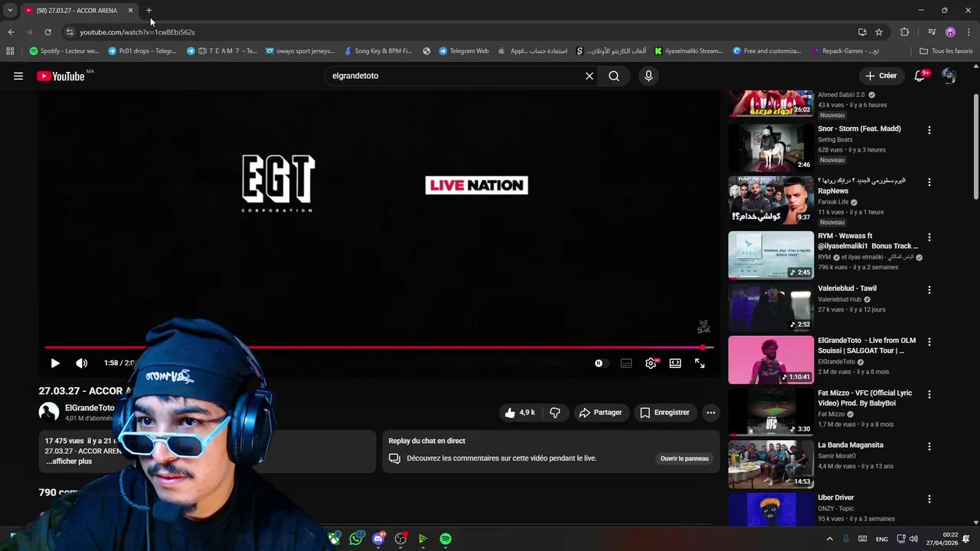
Task: Open the account avatar menu
Action: pos(949,76)
